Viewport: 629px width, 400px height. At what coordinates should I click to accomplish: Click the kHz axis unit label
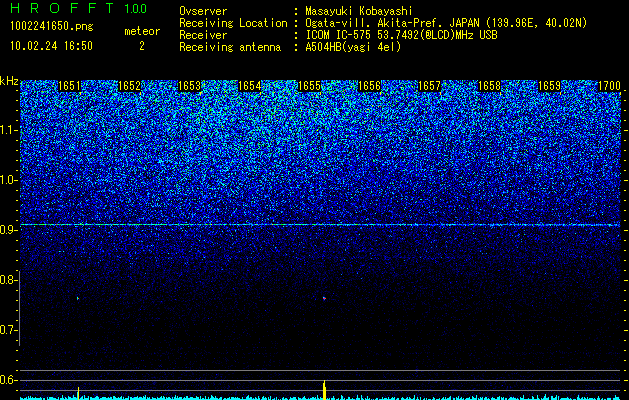point(9,81)
